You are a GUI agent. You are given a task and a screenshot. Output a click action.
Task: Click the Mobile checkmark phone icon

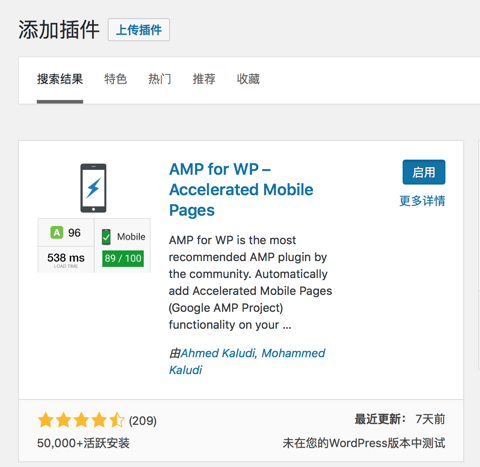pyautogui.click(x=106, y=237)
